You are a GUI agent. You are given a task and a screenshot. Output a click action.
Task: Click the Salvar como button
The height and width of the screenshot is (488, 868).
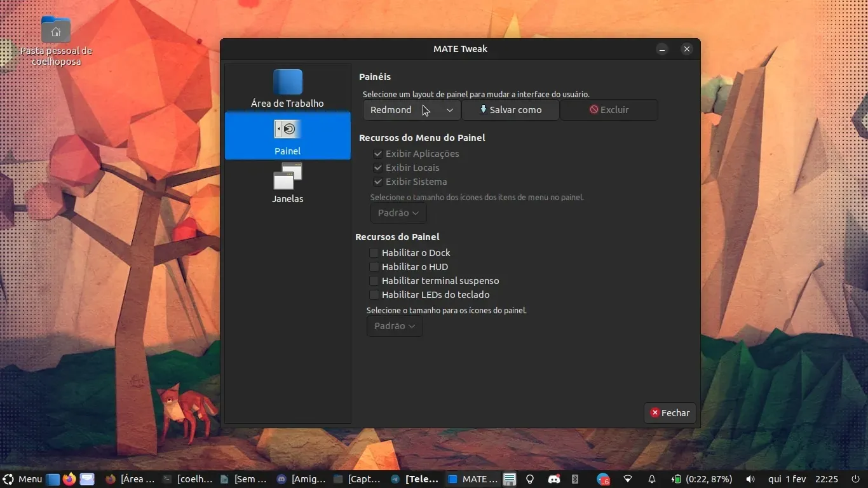(x=510, y=110)
